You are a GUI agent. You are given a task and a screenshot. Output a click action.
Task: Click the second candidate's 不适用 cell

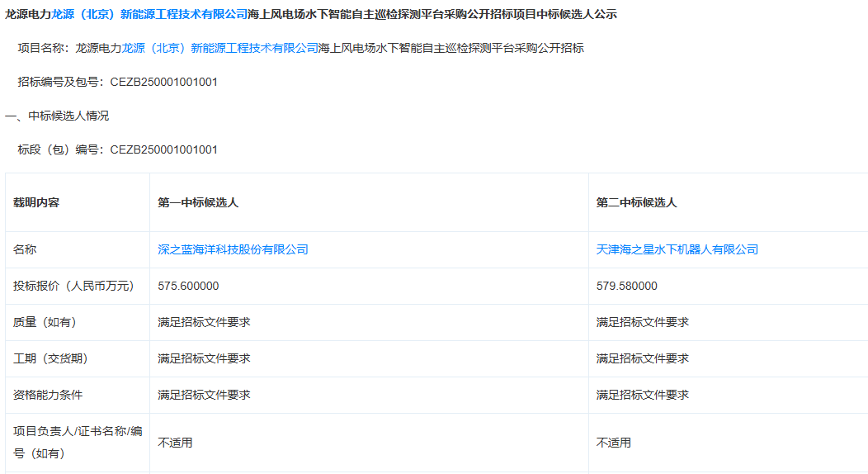(x=613, y=443)
